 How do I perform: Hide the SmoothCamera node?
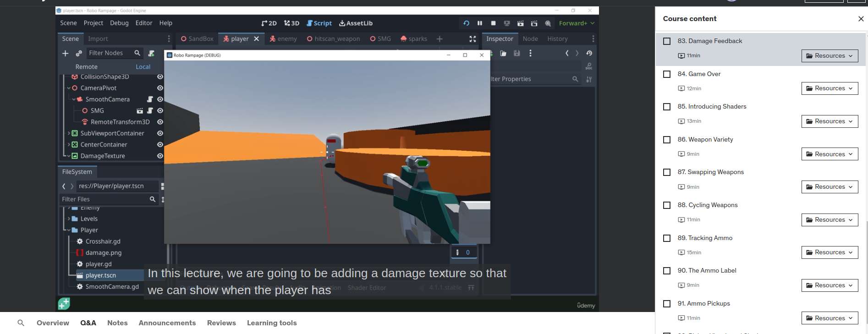click(160, 99)
